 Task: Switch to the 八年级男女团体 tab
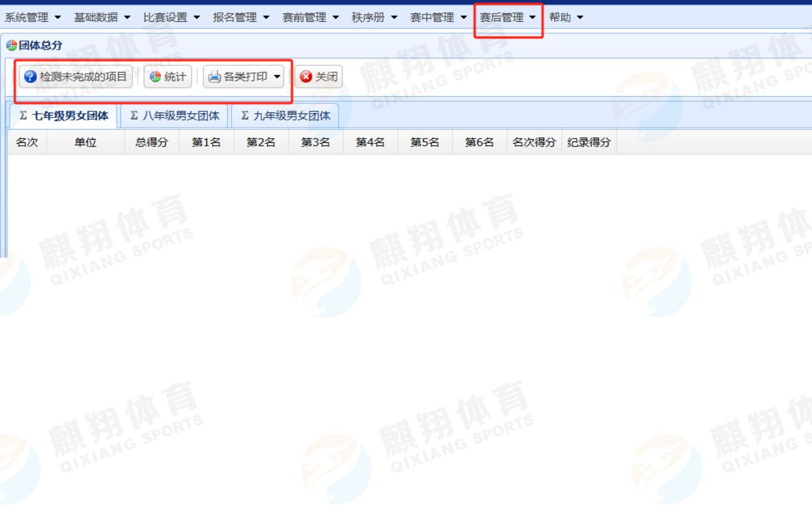click(175, 116)
